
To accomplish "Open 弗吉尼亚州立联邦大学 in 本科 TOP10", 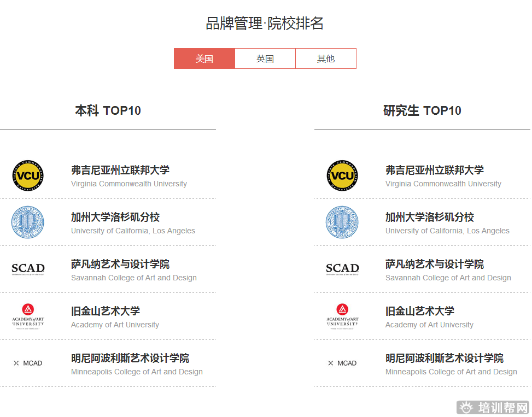I will click(x=120, y=170).
